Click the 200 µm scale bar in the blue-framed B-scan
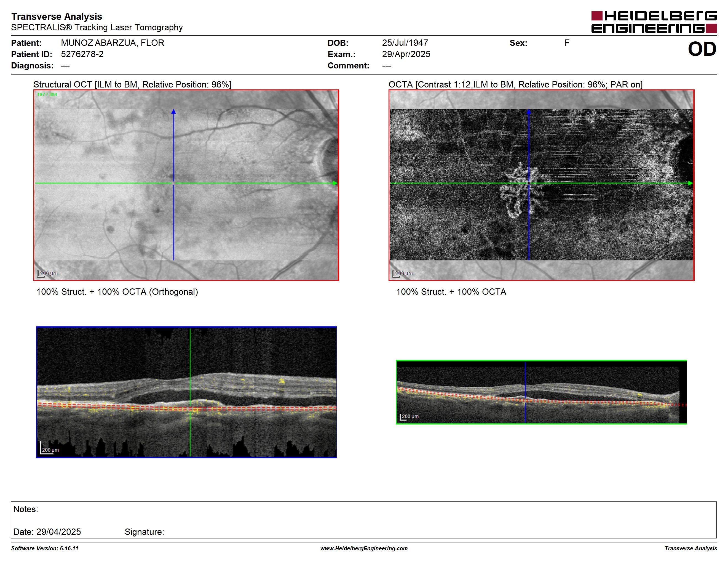Screen dimensions: 728x563 click(49, 448)
